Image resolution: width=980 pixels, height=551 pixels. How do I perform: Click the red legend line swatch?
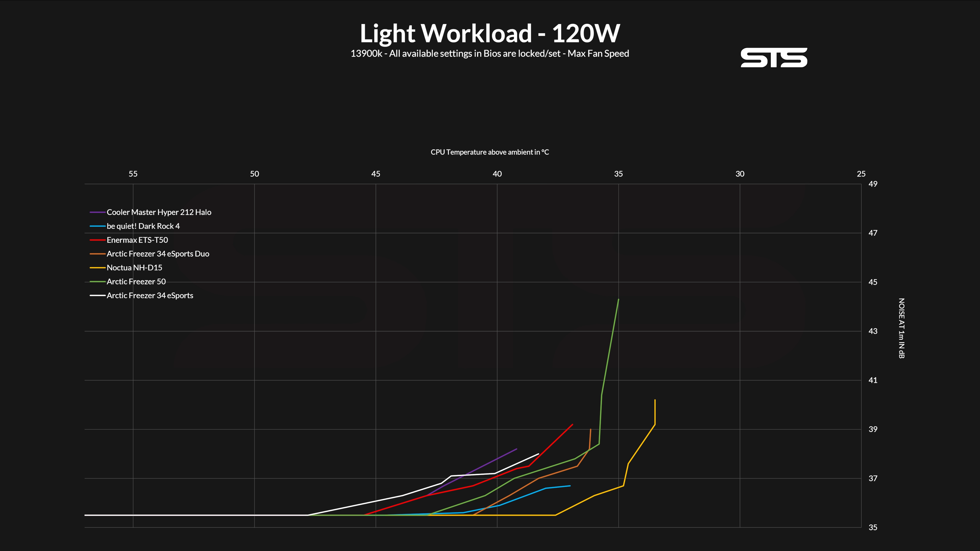pos(97,240)
